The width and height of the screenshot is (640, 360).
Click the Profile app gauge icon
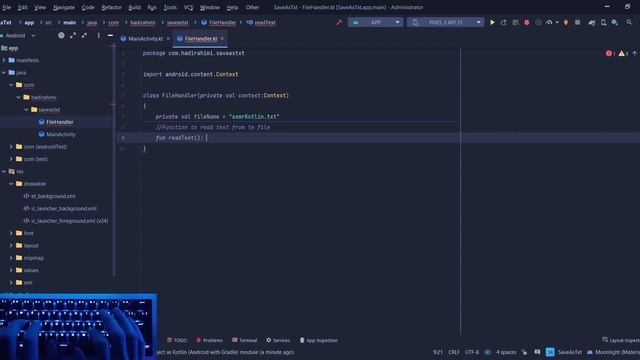click(x=549, y=22)
